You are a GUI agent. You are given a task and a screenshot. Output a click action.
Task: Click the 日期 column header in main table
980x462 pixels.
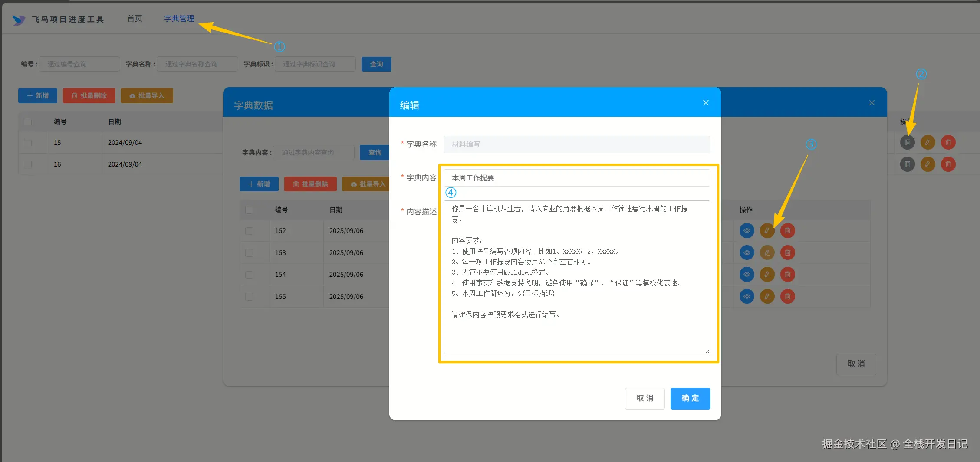click(115, 121)
